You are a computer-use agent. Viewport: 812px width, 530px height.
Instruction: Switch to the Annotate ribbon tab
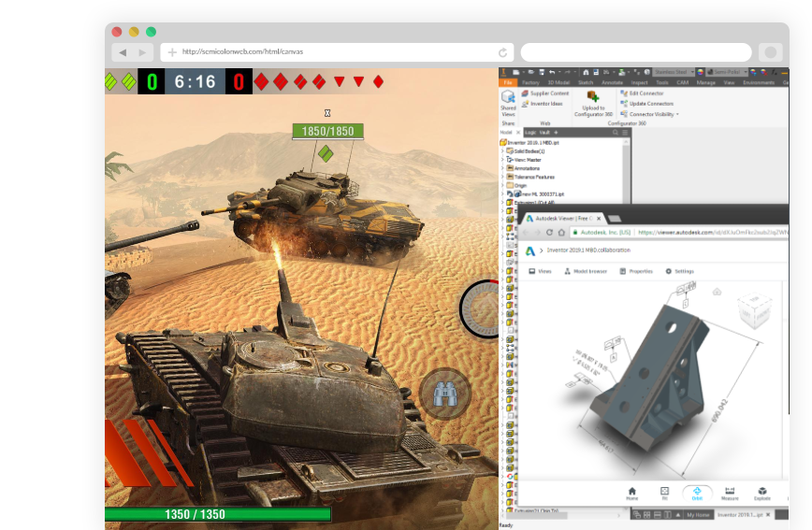click(612, 82)
